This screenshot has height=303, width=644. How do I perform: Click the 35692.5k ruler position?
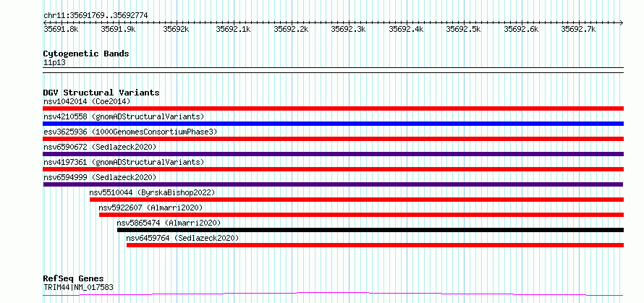(x=463, y=29)
